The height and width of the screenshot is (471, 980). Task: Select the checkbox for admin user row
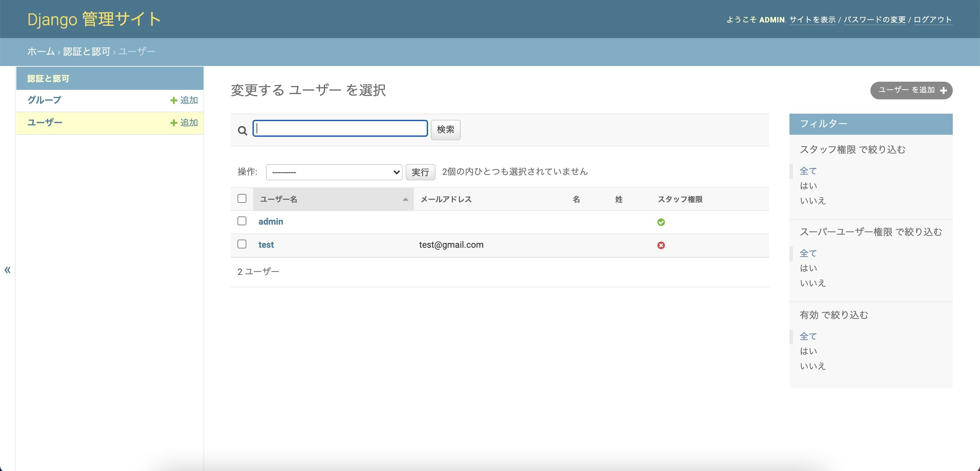(x=242, y=221)
